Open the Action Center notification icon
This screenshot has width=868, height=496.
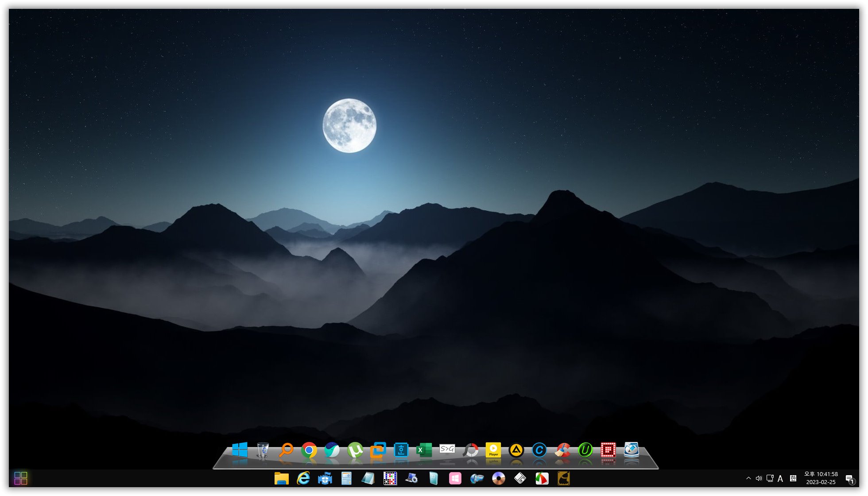850,479
